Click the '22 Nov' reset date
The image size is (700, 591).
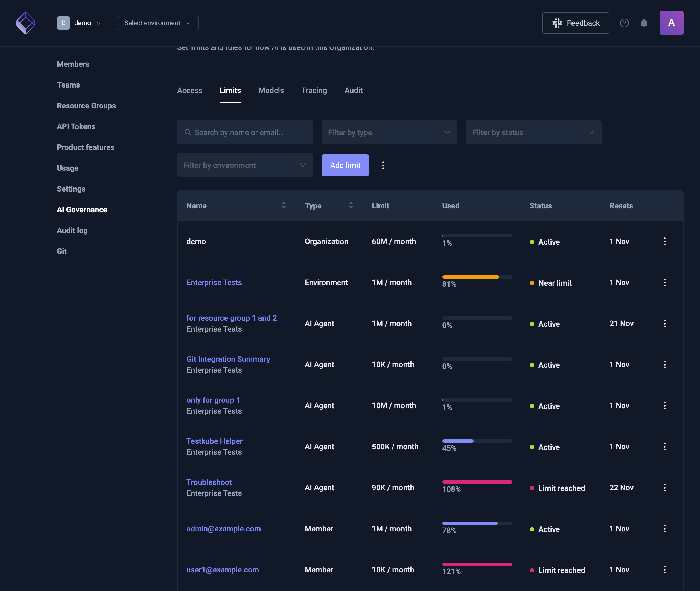pos(621,488)
